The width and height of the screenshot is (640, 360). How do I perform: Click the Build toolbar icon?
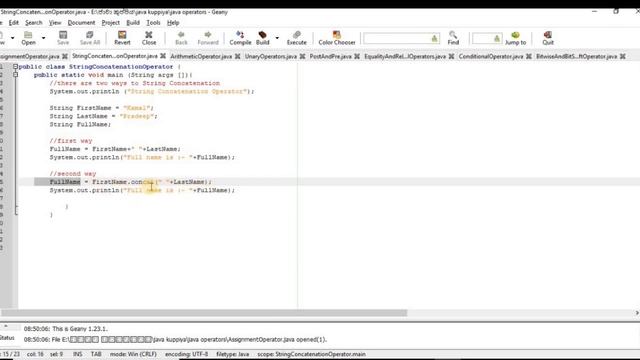[262, 38]
